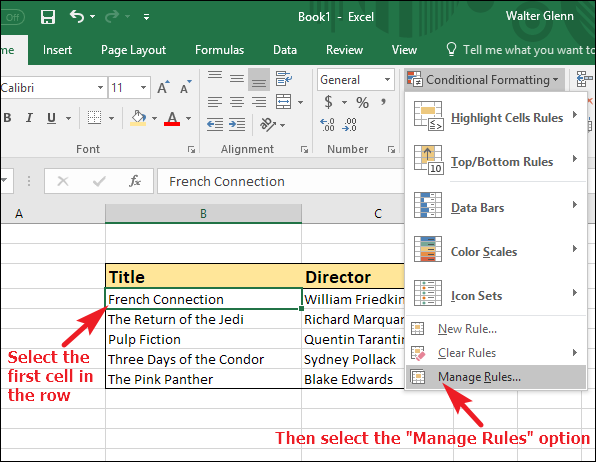This screenshot has height=462, width=596.
Task: Apply Percent Style
Action: [x=362, y=102]
